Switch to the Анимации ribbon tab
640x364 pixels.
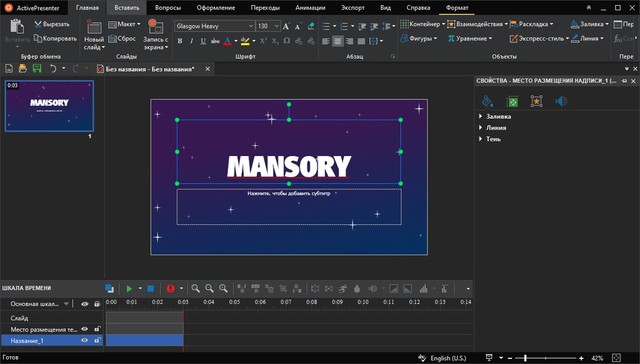[310, 8]
